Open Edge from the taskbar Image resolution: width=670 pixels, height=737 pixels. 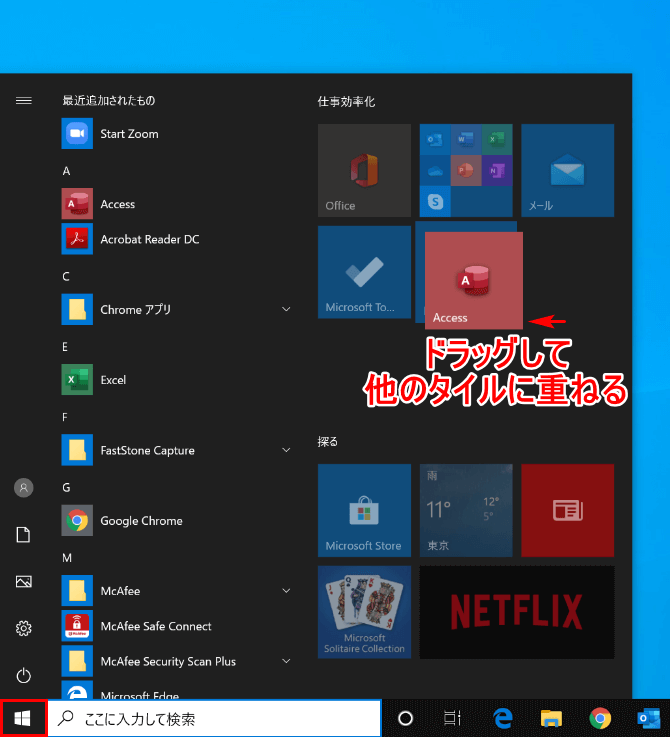point(503,718)
